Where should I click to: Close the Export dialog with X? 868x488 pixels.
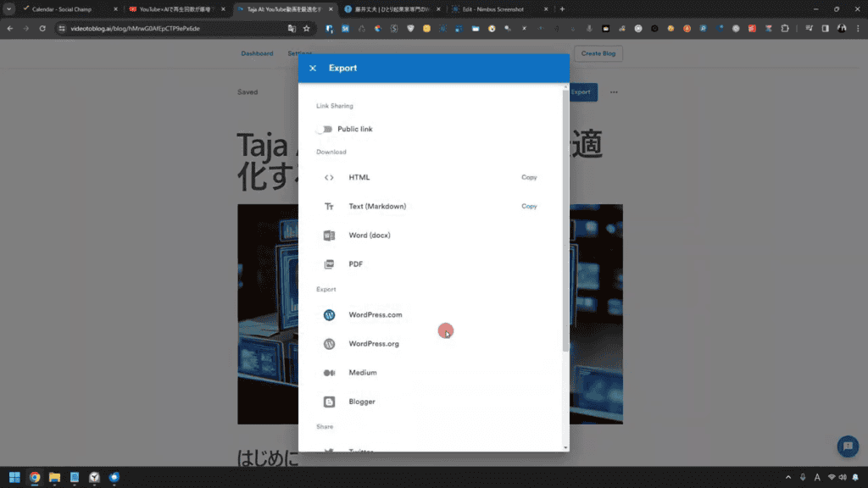tap(313, 68)
